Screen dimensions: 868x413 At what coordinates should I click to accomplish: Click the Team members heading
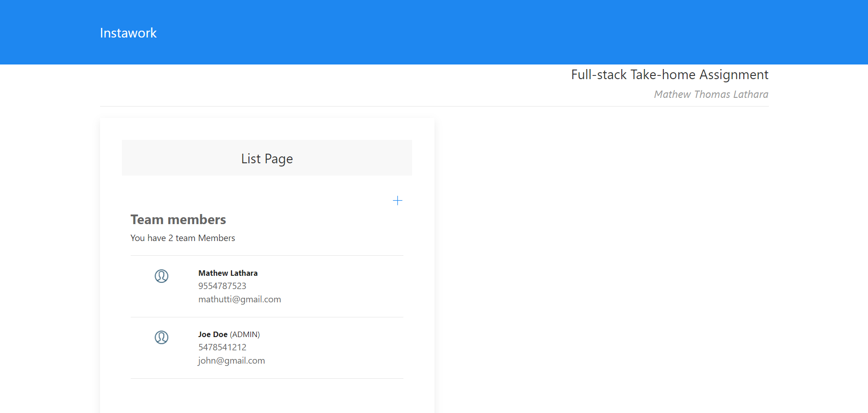178,220
